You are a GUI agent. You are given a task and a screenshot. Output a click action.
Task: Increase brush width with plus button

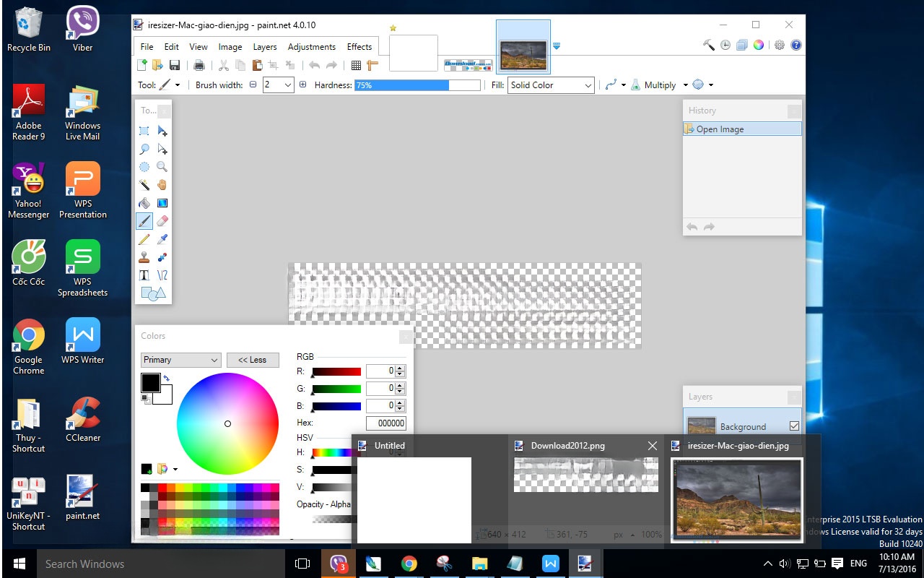pos(302,85)
